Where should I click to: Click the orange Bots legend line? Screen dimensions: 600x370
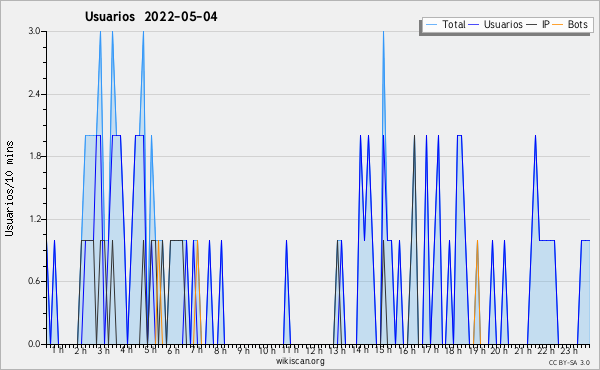(x=558, y=25)
